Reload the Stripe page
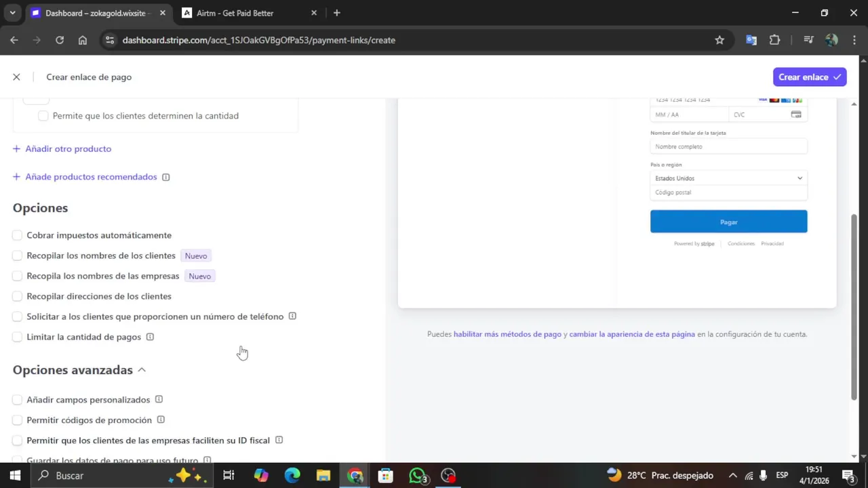The height and width of the screenshot is (488, 868). coord(60,40)
